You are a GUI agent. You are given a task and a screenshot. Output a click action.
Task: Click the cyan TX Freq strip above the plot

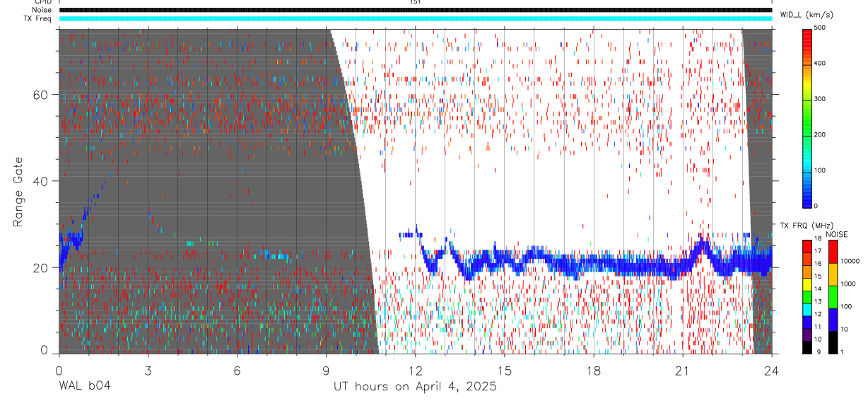click(416, 18)
